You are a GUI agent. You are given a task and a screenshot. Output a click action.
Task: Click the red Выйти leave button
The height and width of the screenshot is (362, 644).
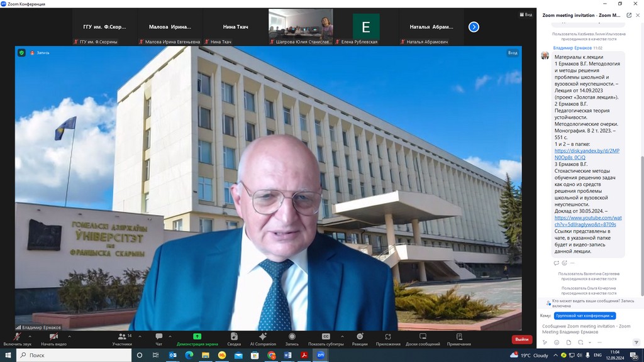point(521,339)
